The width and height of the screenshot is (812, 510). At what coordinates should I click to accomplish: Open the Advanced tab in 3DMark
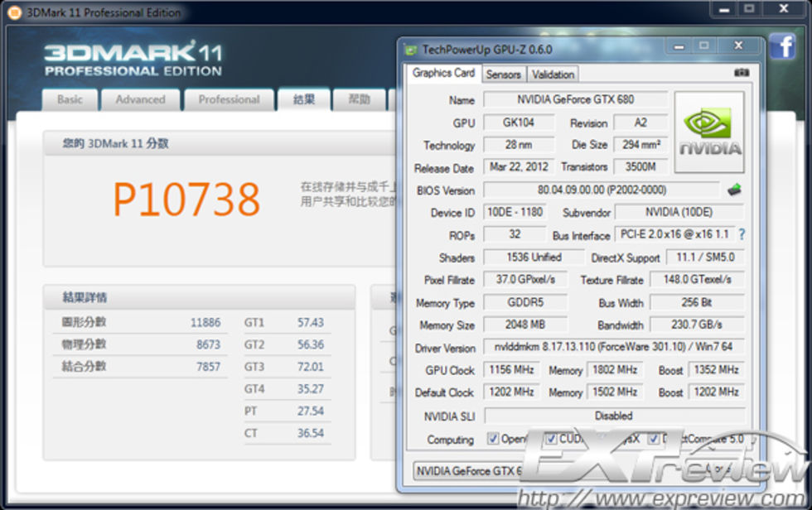[140, 99]
